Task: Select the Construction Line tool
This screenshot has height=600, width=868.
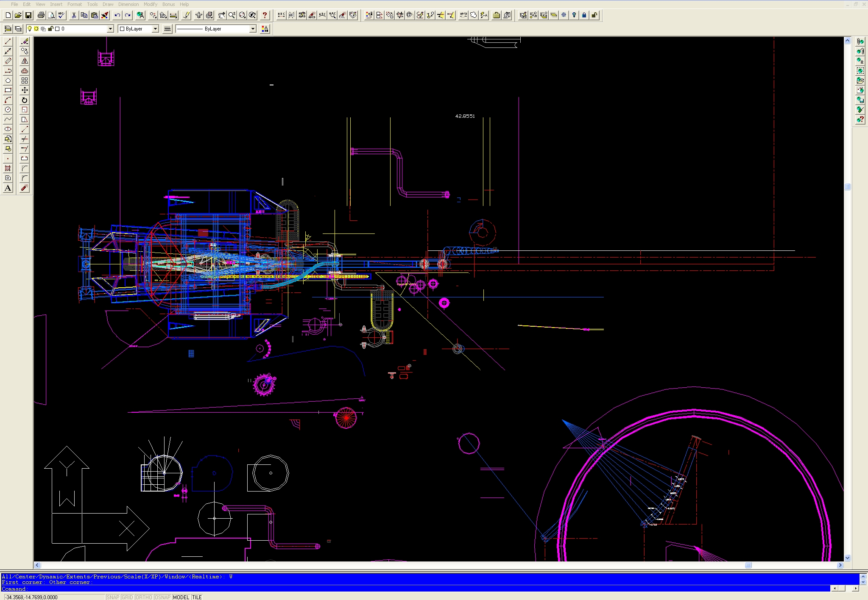Action: (8, 51)
